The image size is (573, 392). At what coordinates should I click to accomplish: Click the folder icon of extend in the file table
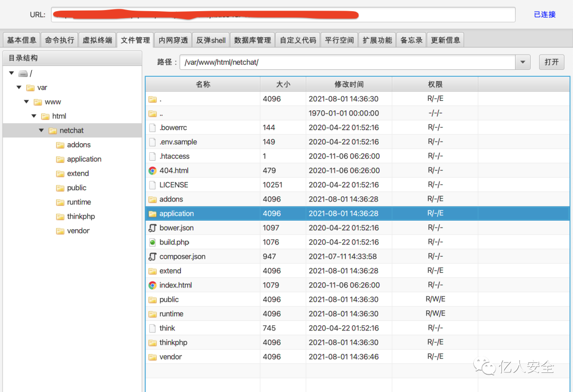[x=152, y=271]
